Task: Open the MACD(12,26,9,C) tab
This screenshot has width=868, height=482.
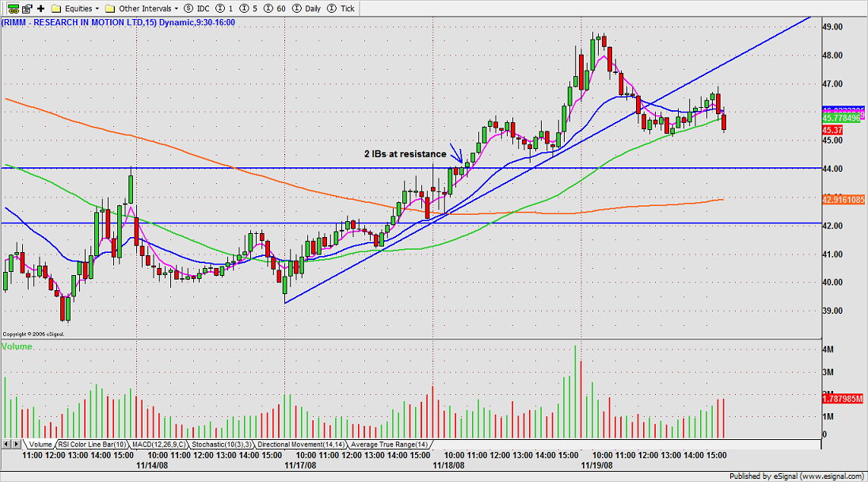Action: [x=159, y=444]
